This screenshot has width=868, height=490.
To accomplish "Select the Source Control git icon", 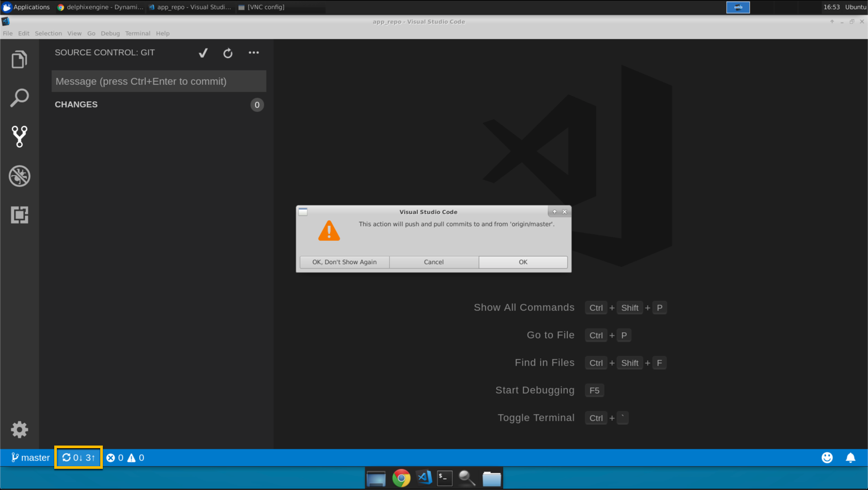I will click(x=19, y=136).
